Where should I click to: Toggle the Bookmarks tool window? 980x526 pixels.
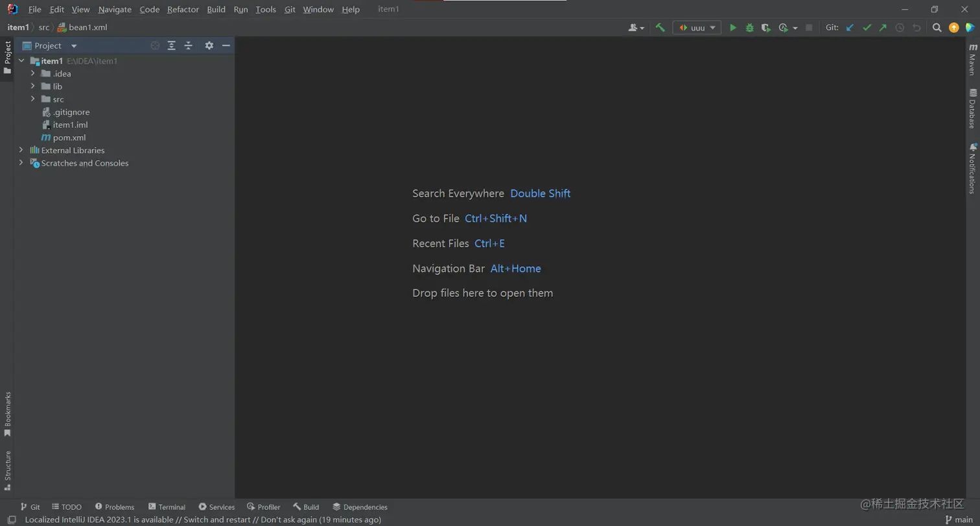(x=8, y=414)
